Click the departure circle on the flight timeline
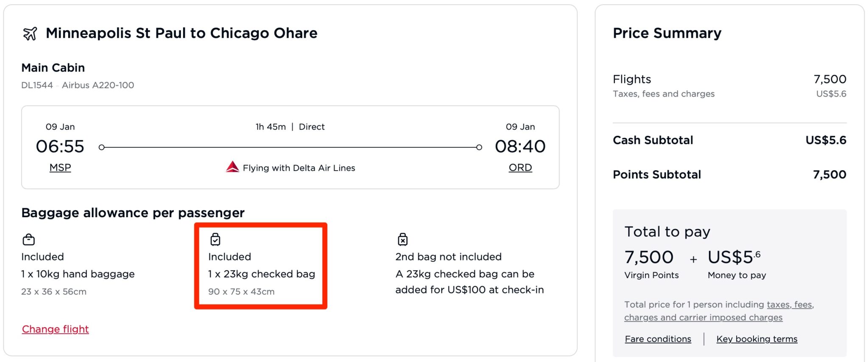The image size is (868, 362). point(101,147)
